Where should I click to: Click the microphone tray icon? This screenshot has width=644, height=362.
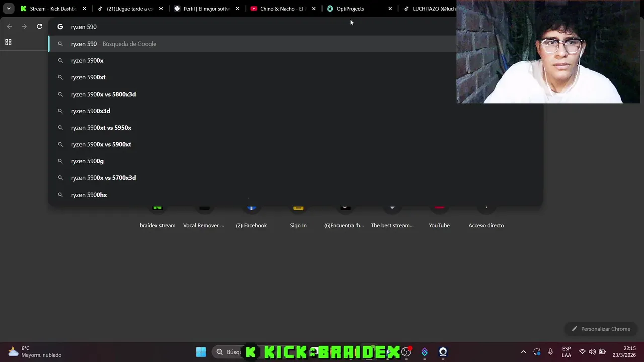(x=550, y=352)
